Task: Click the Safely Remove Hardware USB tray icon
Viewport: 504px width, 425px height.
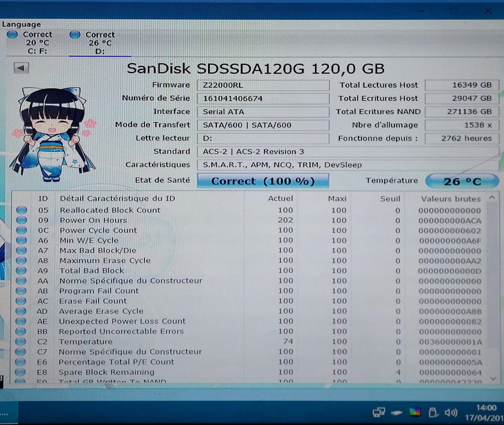Action: click(x=433, y=412)
